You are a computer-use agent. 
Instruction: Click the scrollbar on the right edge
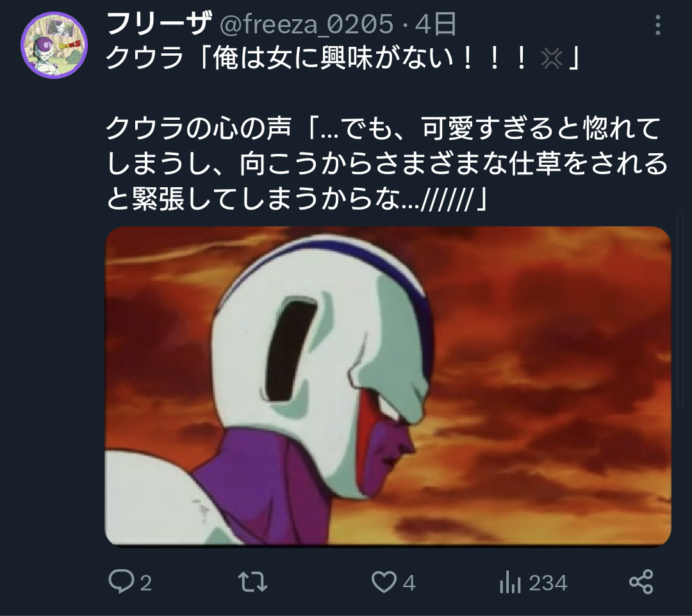680,309
